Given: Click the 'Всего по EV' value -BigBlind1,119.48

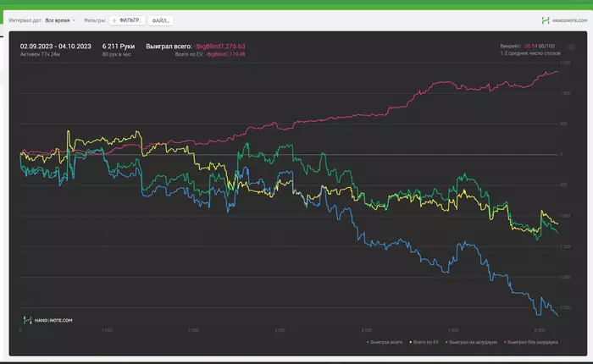Looking at the screenshot, I should [226, 54].
